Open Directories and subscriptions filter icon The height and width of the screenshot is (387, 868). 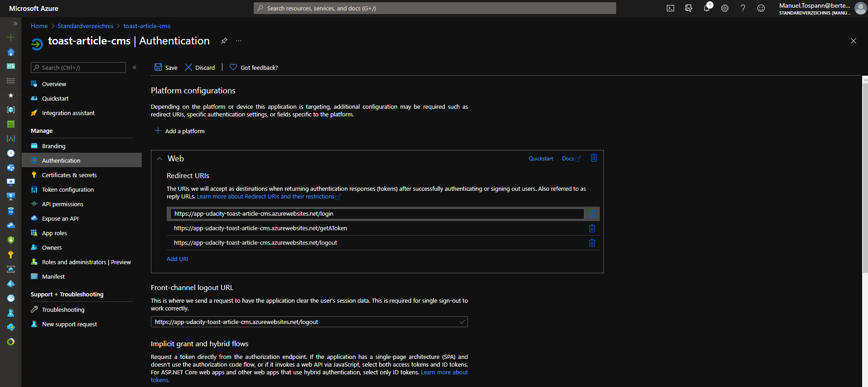pyautogui.click(x=689, y=8)
